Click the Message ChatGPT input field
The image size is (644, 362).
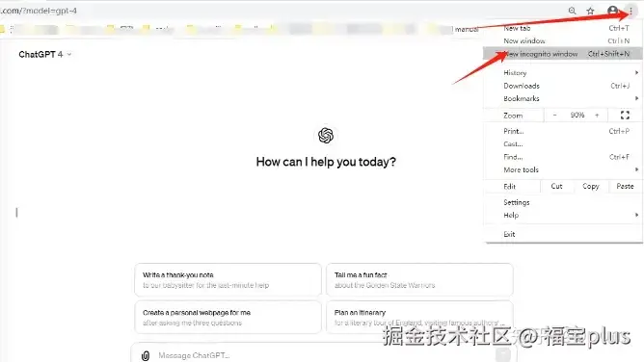(x=320, y=355)
